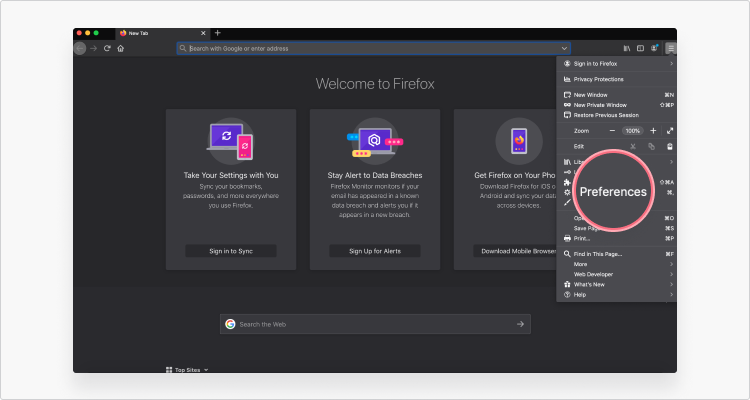This screenshot has height=400, width=750.
Task: Expand the Top Sites section dropdown
Action: click(206, 370)
